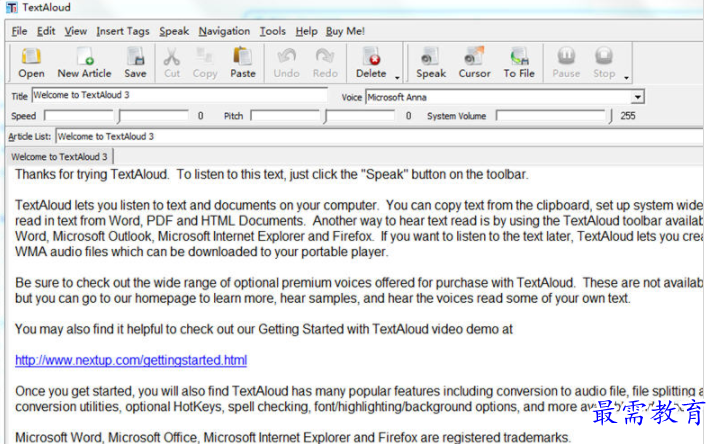Image resolution: width=714 pixels, height=444 pixels.
Task: Start reading with the Speak icon
Action: click(431, 62)
